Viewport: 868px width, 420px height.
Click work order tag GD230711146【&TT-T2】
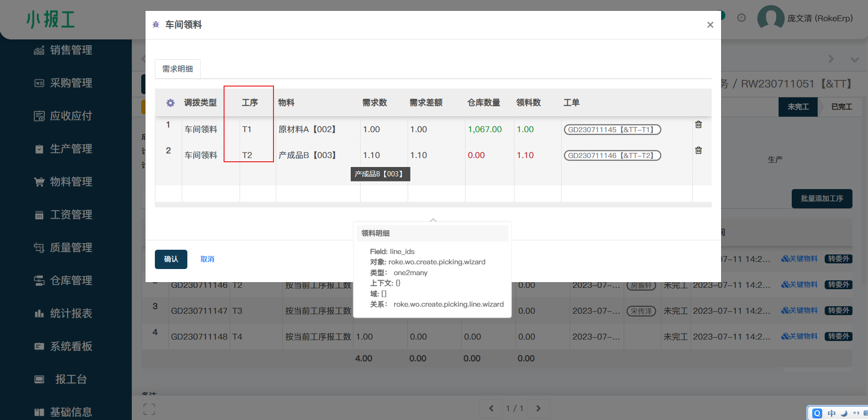[612, 156]
